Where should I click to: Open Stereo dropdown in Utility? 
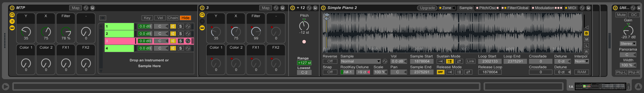628,44
